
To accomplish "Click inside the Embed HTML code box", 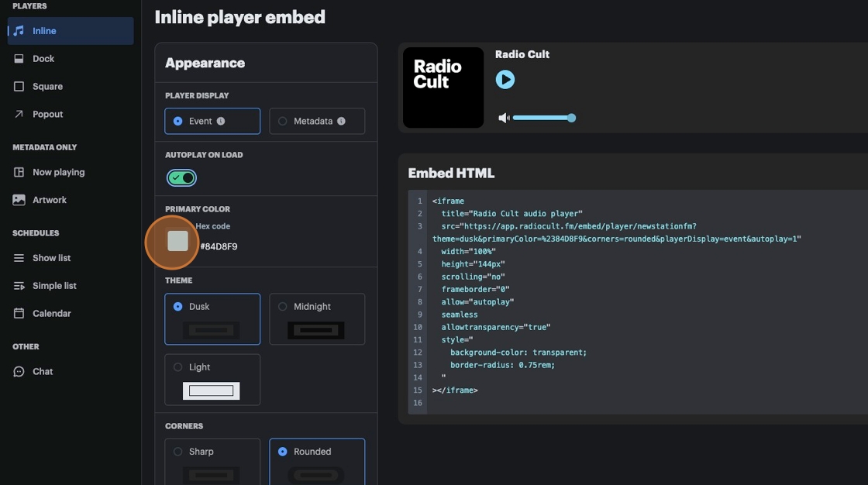I will pos(638,301).
